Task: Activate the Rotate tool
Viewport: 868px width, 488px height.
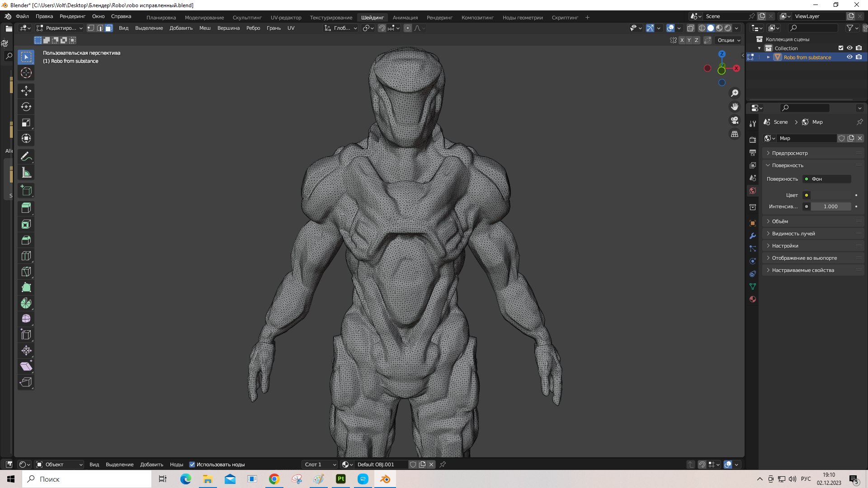Action: point(26,107)
